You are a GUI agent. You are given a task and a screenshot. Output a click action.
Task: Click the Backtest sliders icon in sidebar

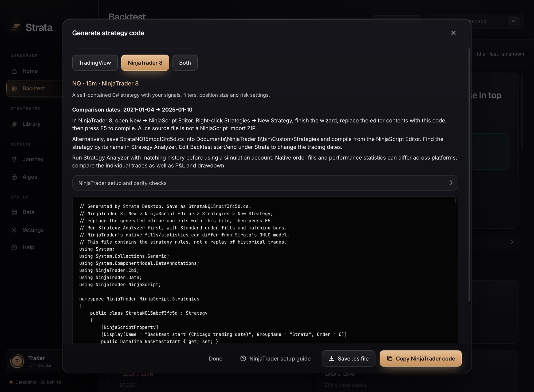(x=14, y=89)
